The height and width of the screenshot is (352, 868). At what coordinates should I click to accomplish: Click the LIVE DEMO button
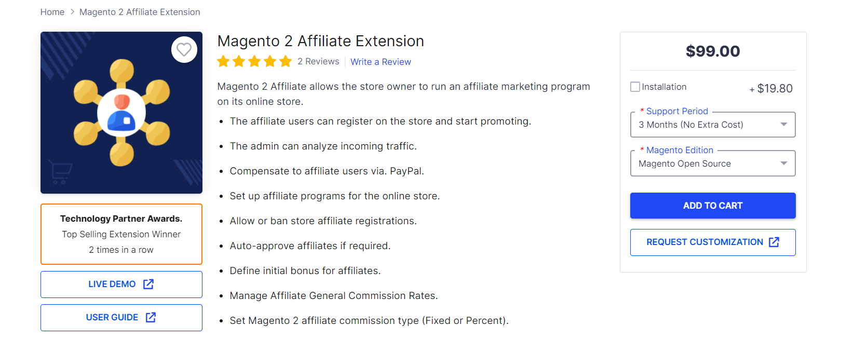pyautogui.click(x=121, y=284)
